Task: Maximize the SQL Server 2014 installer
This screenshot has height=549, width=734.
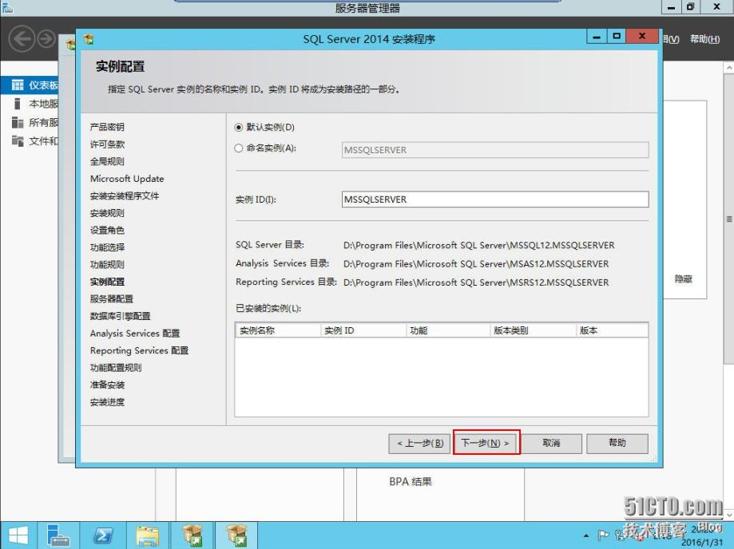Action: click(x=617, y=37)
